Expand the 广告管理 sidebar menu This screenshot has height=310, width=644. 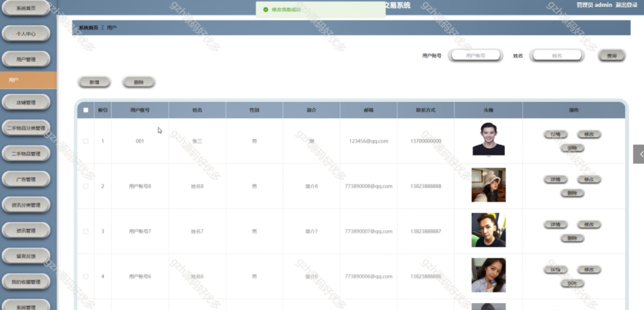(26, 179)
